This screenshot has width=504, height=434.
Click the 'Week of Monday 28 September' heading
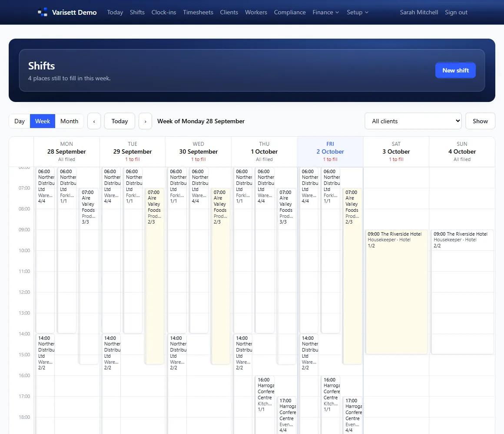pos(201,122)
